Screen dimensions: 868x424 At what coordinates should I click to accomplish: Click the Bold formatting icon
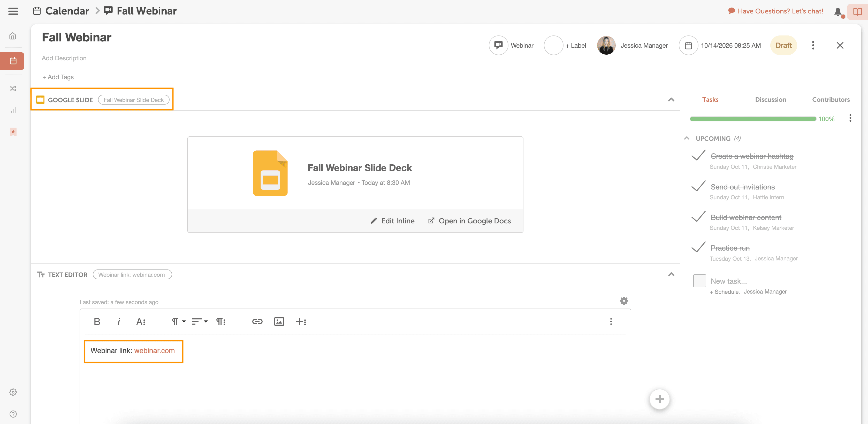[97, 321]
